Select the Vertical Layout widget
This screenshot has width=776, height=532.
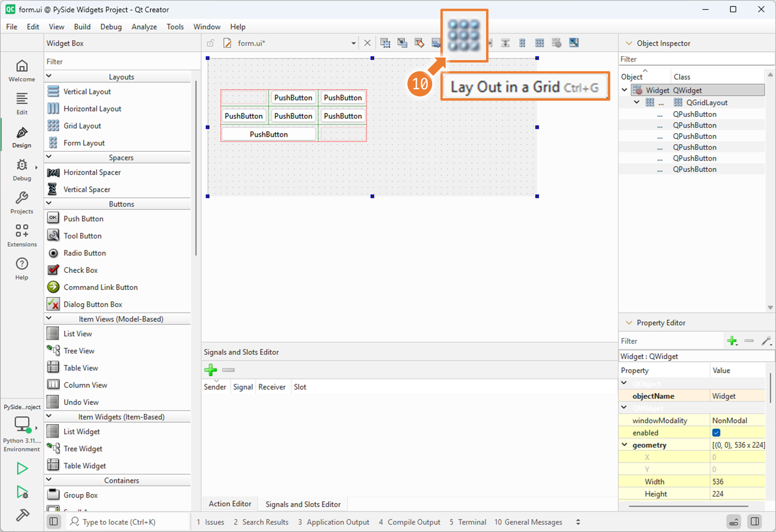[x=87, y=92]
